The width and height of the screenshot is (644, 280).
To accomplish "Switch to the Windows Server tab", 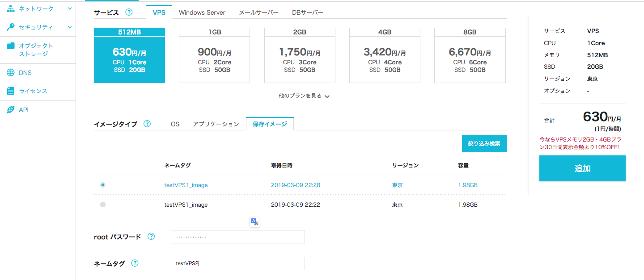I will (202, 13).
